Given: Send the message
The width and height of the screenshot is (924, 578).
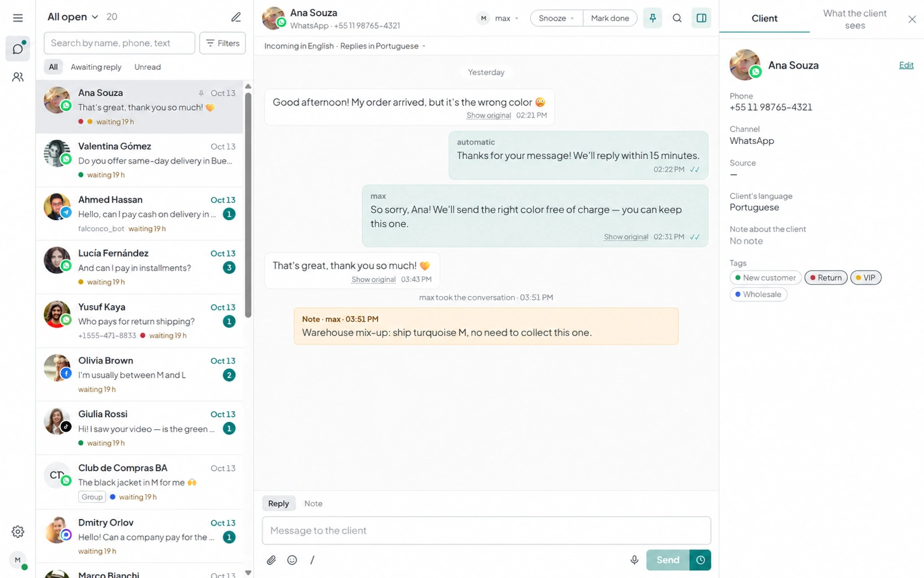Looking at the screenshot, I should point(668,560).
